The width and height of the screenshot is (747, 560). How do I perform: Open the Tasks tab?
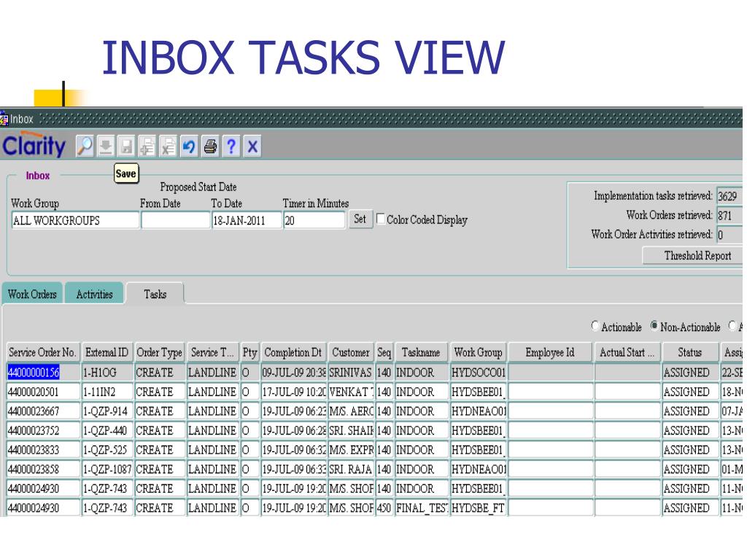[155, 295]
